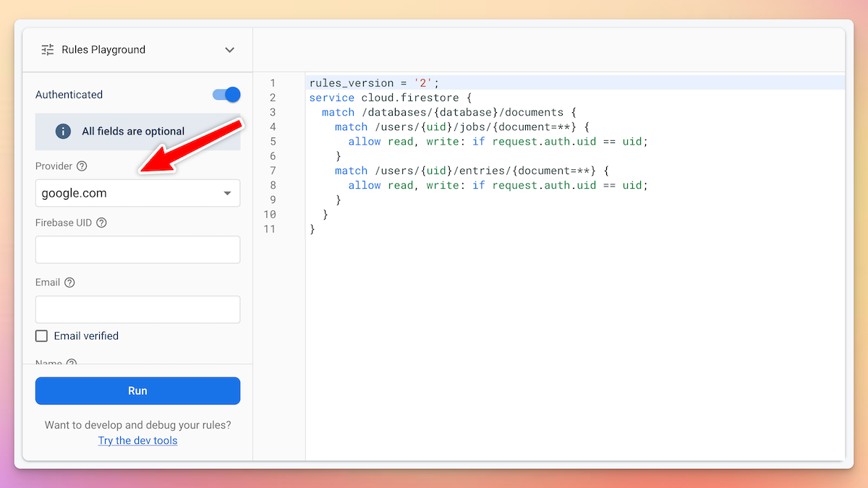Open the Try the dev tools link

(137, 440)
